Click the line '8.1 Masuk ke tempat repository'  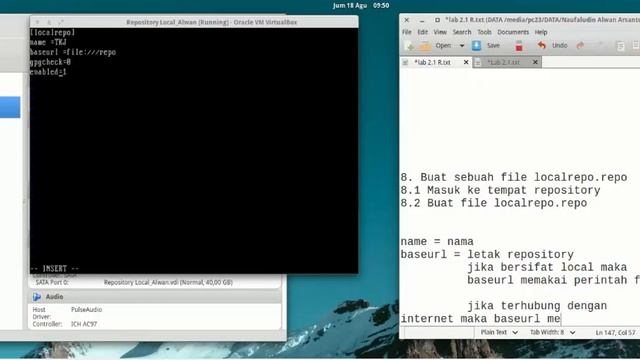tap(500, 191)
